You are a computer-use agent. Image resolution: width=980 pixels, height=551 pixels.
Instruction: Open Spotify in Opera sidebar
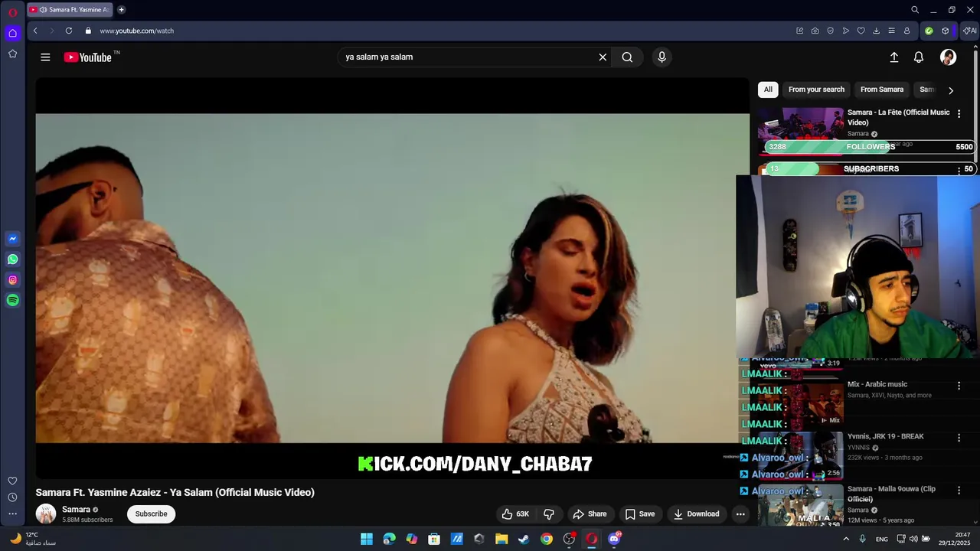coord(12,301)
